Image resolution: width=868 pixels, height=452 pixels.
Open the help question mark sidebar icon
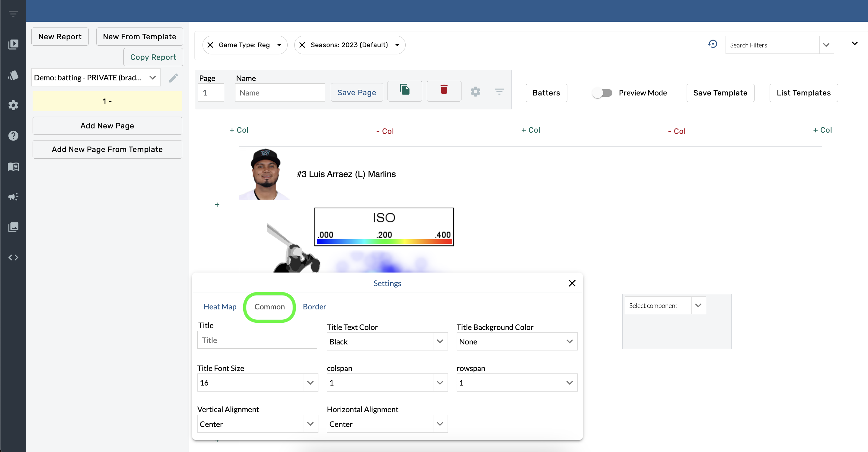click(x=13, y=136)
